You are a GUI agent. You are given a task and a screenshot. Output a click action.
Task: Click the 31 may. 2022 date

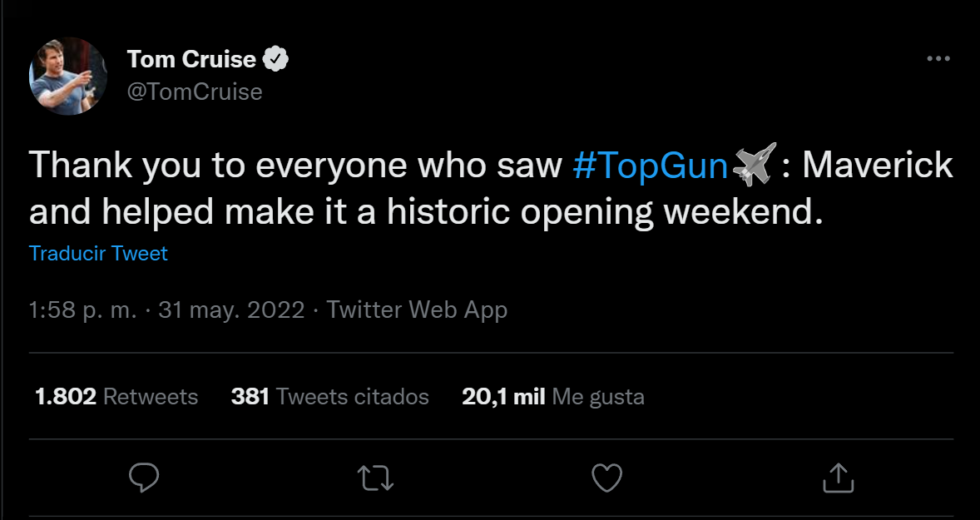[231, 310]
